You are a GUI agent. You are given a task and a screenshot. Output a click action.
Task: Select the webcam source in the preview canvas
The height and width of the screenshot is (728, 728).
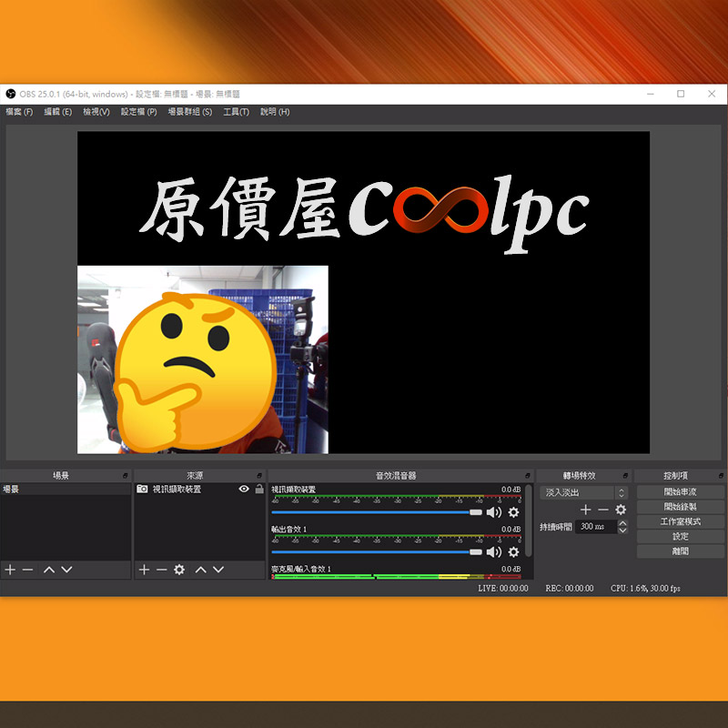(203, 359)
